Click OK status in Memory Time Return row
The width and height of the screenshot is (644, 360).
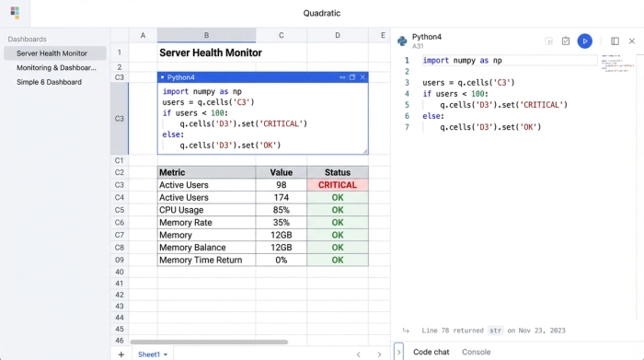[x=338, y=261]
